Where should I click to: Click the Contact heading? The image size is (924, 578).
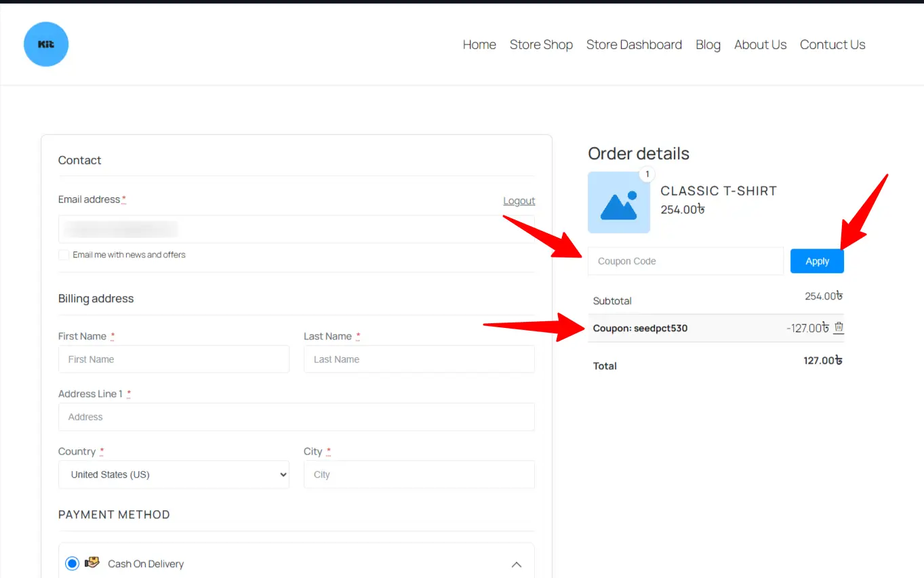[79, 160]
